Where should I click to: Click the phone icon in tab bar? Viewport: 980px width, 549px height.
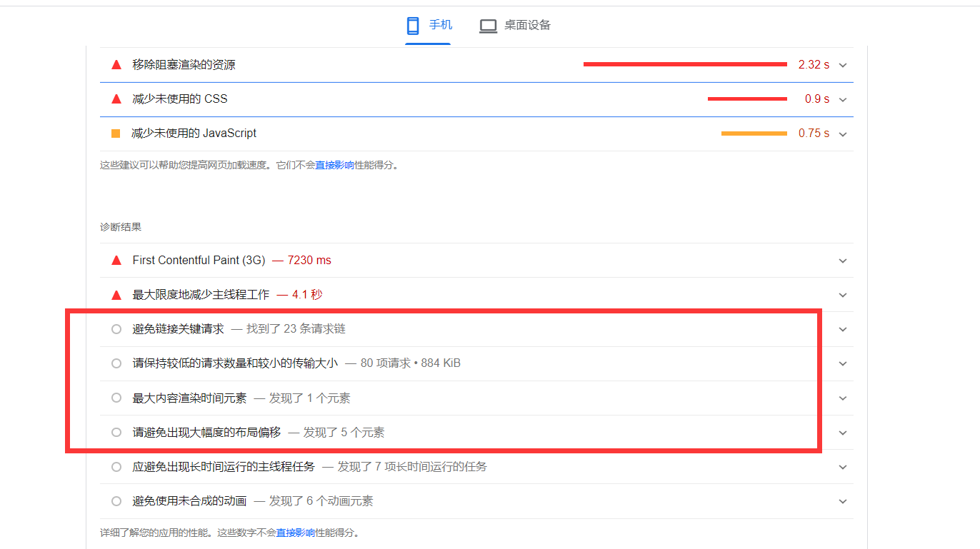click(x=412, y=26)
